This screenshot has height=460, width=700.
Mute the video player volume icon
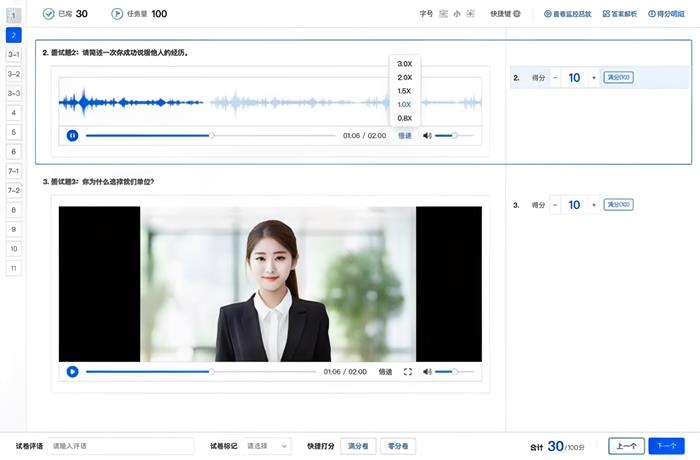(x=427, y=371)
